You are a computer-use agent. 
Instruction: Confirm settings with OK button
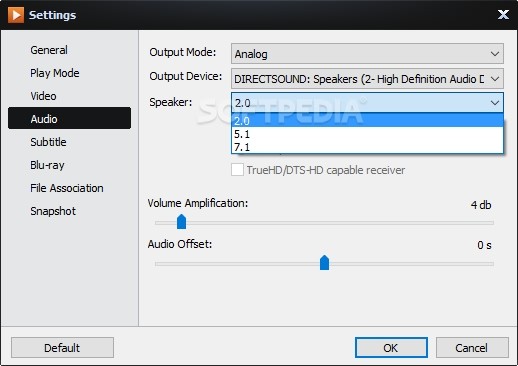click(391, 348)
